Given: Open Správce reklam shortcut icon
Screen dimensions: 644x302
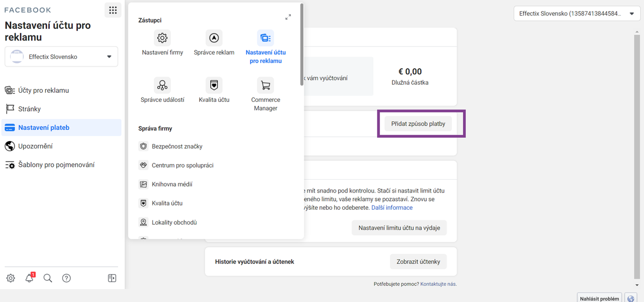Looking at the screenshot, I should (x=214, y=38).
